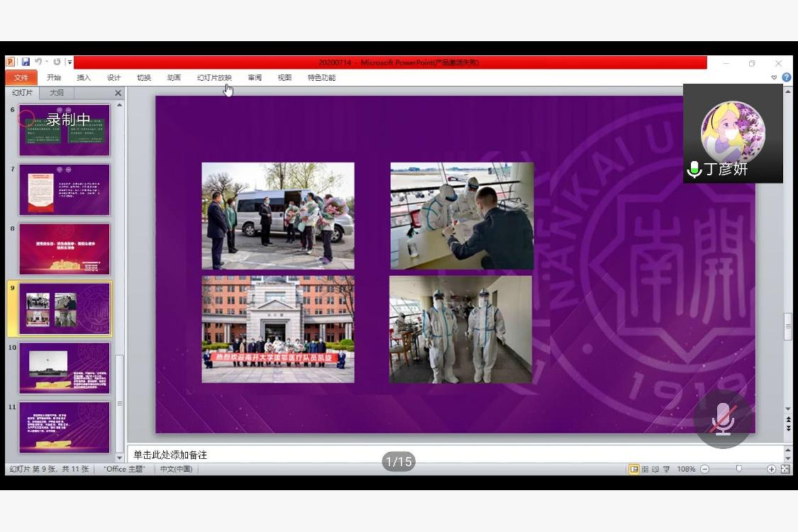Start Slide Show from status bar icon

pyautogui.click(x=665, y=470)
